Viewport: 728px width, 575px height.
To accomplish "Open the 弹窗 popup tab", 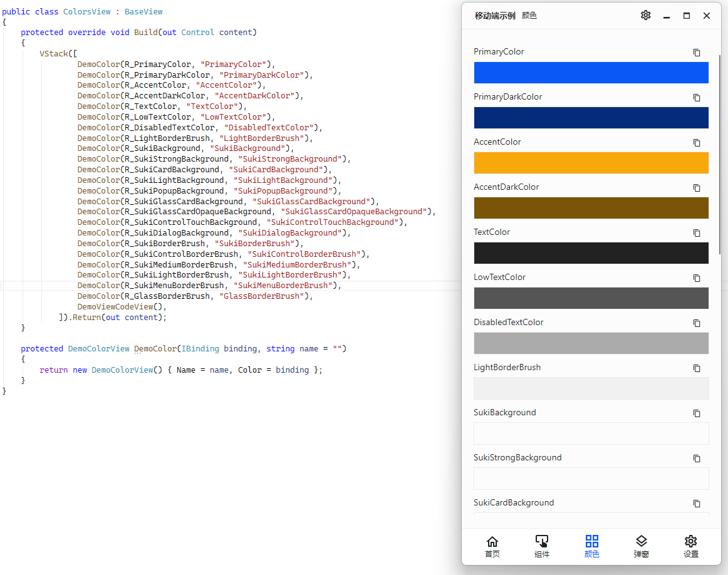I will [x=641, y=546].
